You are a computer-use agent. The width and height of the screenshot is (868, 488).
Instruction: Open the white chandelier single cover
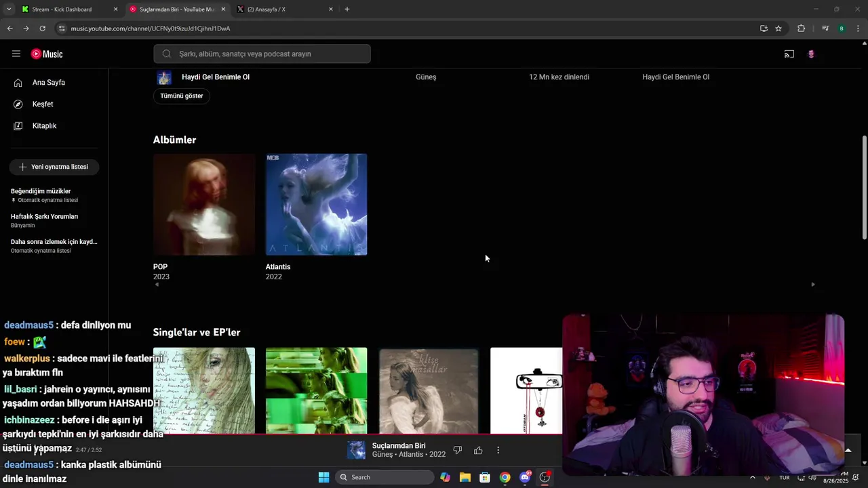tap(526, 390)
